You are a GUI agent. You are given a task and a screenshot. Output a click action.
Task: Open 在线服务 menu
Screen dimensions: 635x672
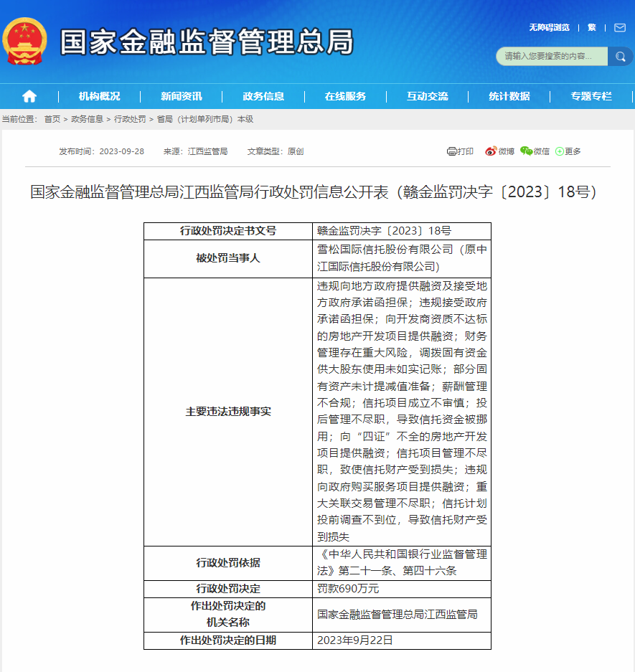click(346, 96)
